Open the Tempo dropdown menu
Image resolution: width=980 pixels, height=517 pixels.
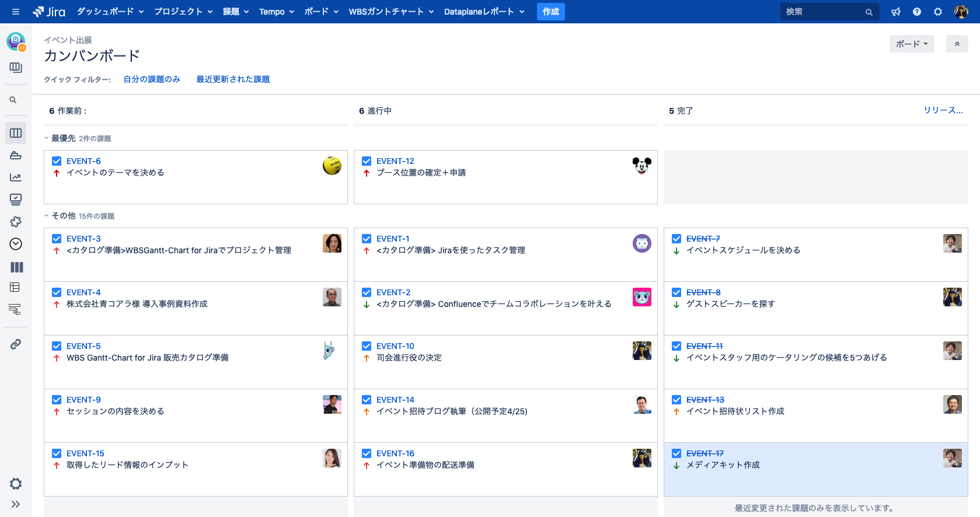tap(277, 12)
